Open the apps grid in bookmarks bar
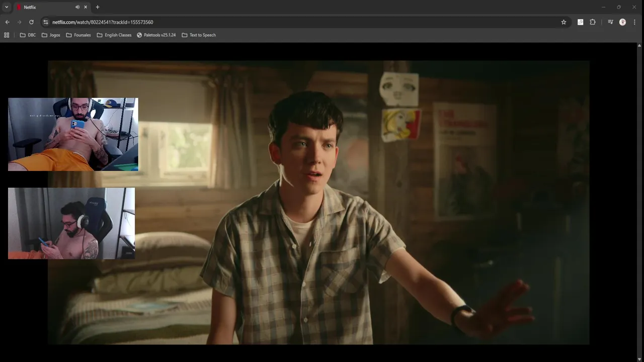The width and height of the screenshot is (644, 362). (x=7, y=35)
